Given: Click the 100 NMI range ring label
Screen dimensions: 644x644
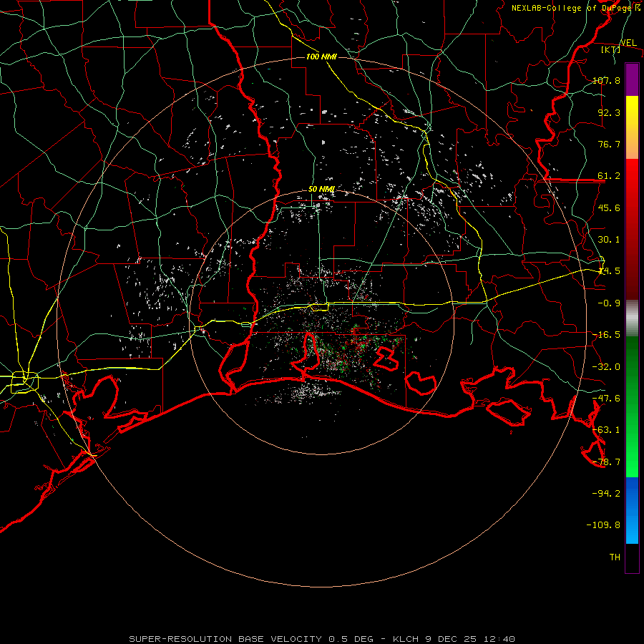Looking at the screenshot, I should pos(321,57).
